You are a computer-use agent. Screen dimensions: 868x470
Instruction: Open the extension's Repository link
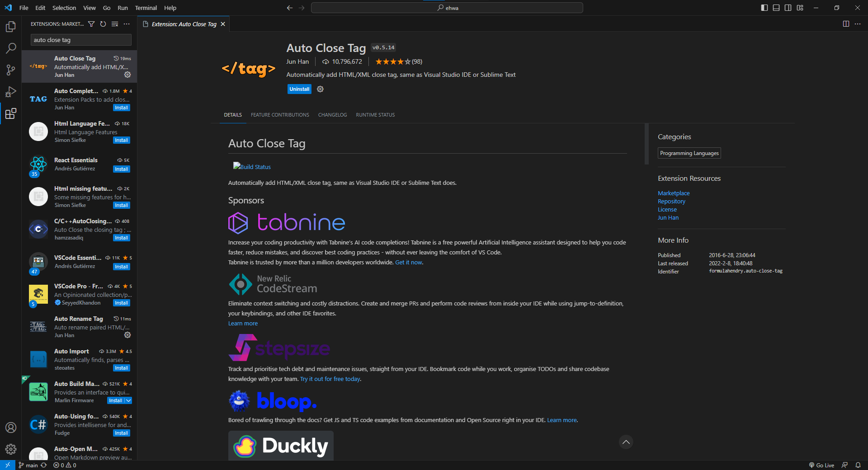[671, 201]
